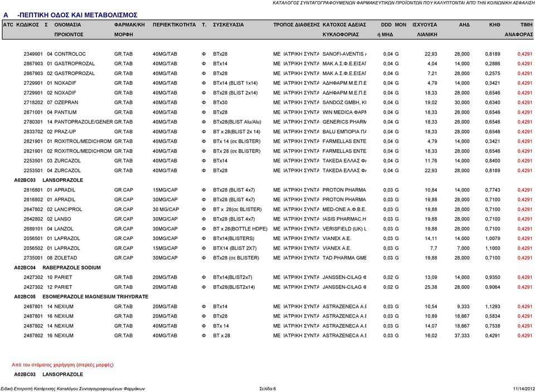Click the 'ΚΑΤΟΧΟΣ ΑΔΕΙΑΣ' column header

click(344, 25)
